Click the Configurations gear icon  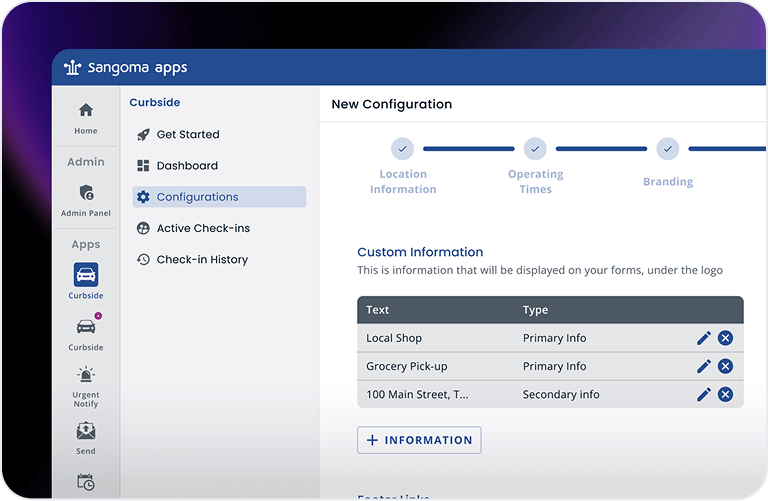tap(143, 197)
